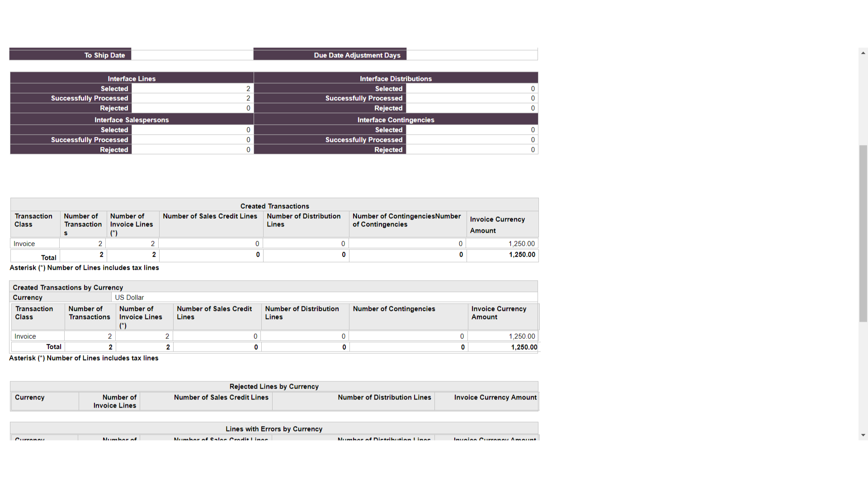Click the "Created Transactions" table title
Image resolution: width=868 pixels, height=488 pixels.
click(x=274, y=206)
